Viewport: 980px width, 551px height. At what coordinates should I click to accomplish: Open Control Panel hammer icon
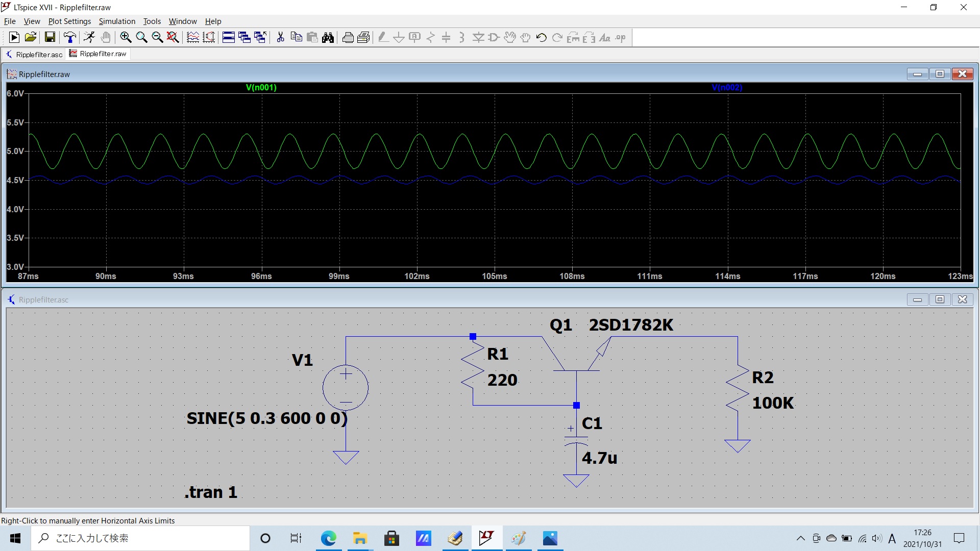70,37
